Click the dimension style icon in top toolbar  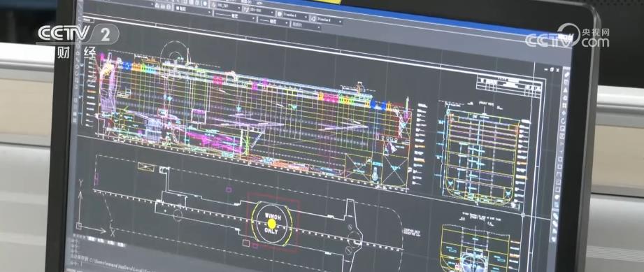pos(246,8)
